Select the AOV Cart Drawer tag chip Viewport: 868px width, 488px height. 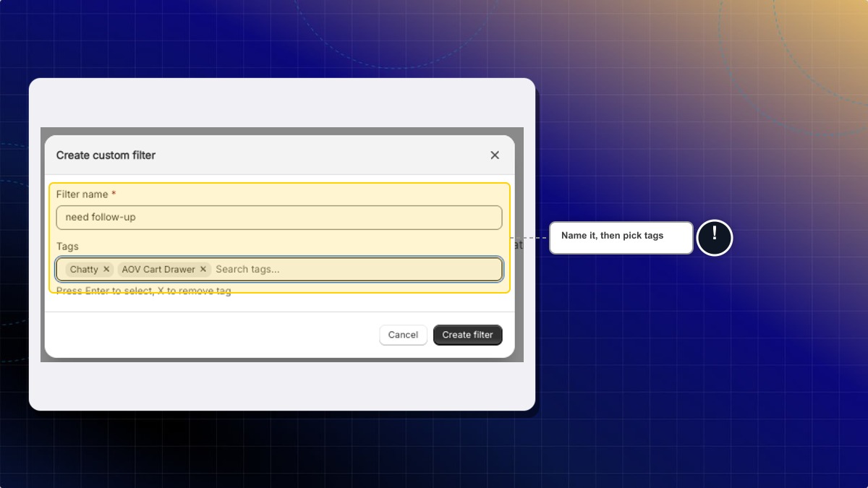tap(164, 269)
